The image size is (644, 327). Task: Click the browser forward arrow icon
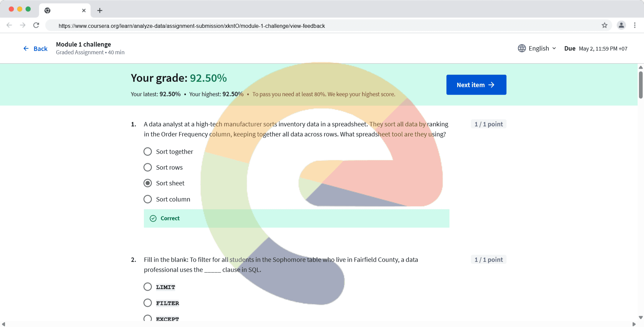pyautogui.click(x=22, y=25)
